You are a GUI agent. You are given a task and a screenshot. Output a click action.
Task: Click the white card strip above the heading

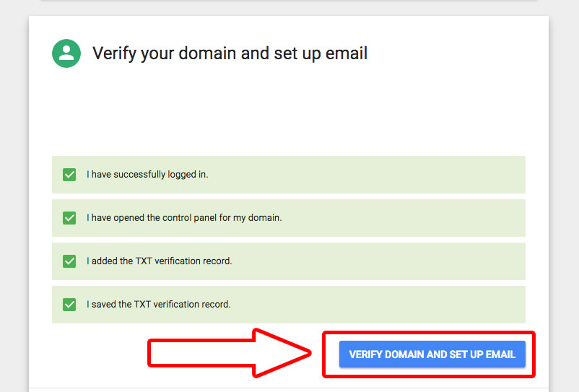289,25
